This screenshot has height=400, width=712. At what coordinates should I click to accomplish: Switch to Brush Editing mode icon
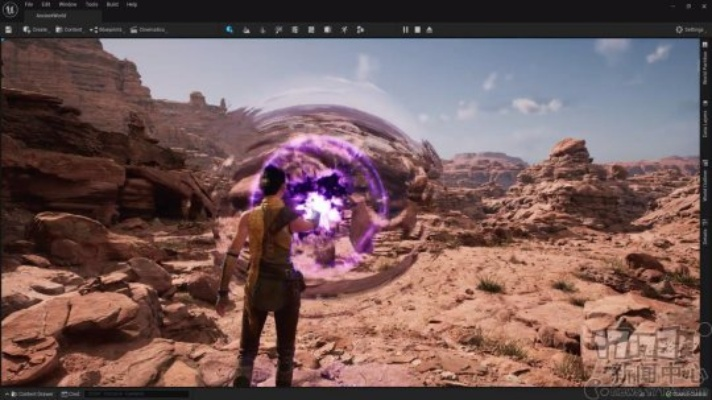point(328,30)
